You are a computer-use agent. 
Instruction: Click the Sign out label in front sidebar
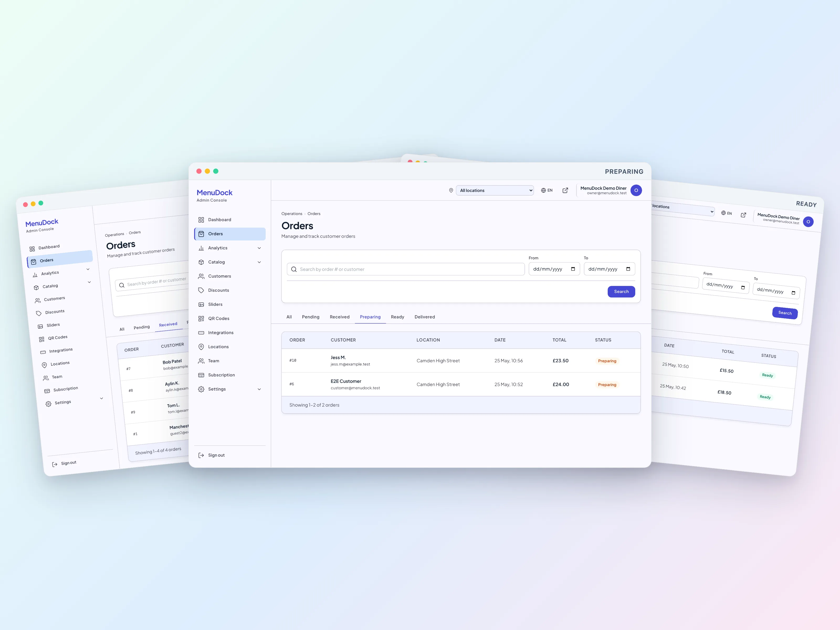(x=216, y=455)
